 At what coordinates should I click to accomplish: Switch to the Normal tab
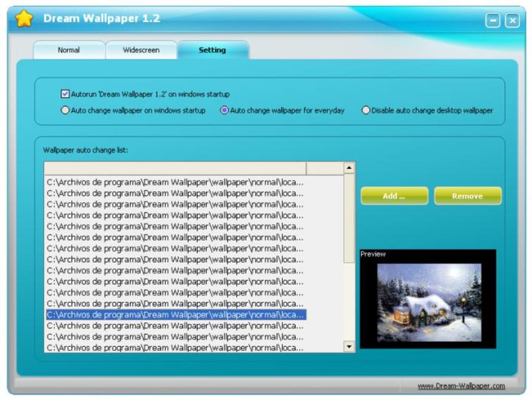click(69, 50)
